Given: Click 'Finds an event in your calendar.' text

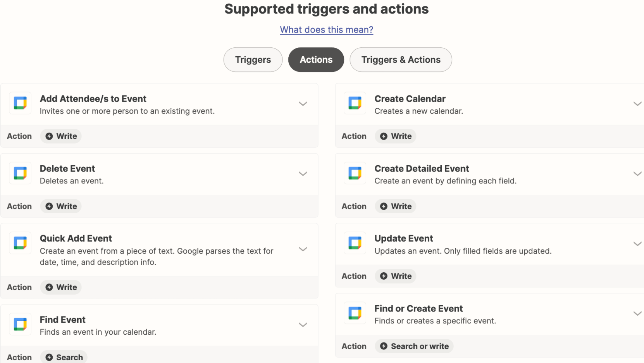Looking at the screenshot, I should [x=98, y=332].
